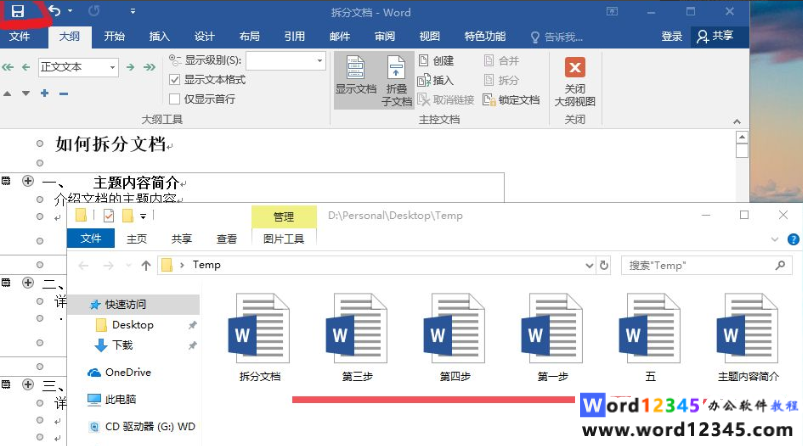Open the 布局 ribbon tab
The image size is (803, 446).
[249, 36]
